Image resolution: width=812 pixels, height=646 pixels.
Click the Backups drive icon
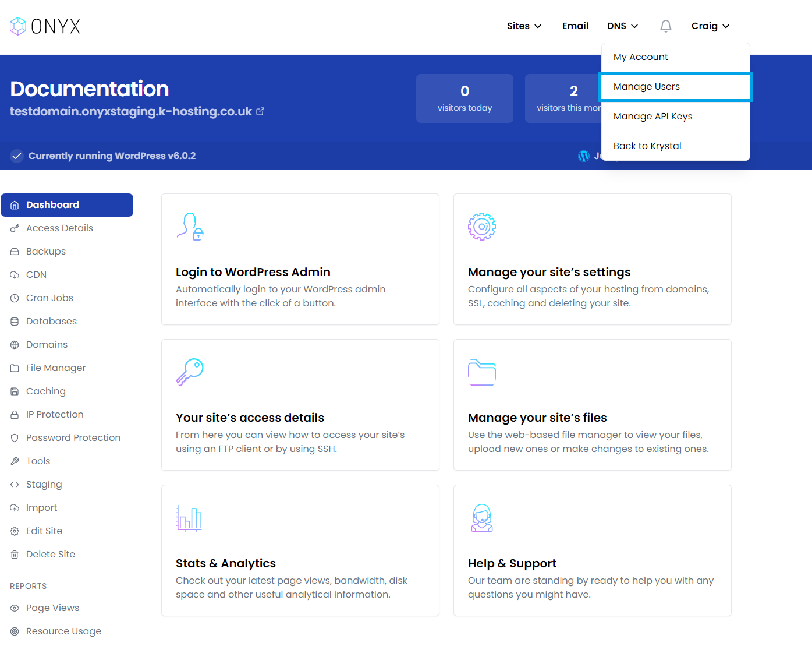[15, 252]
